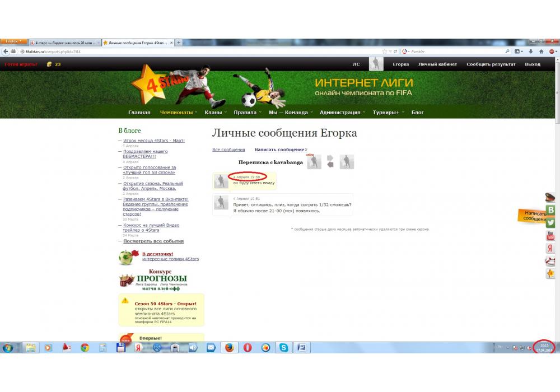
Task: Click the Twitter bird sidebar icon
Action: click(x=551, y=222)
